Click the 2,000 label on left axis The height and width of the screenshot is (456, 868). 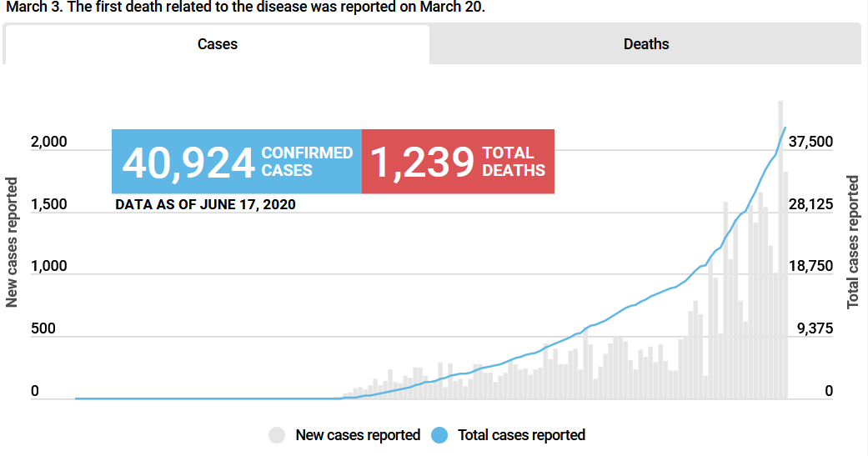[48, 143]
